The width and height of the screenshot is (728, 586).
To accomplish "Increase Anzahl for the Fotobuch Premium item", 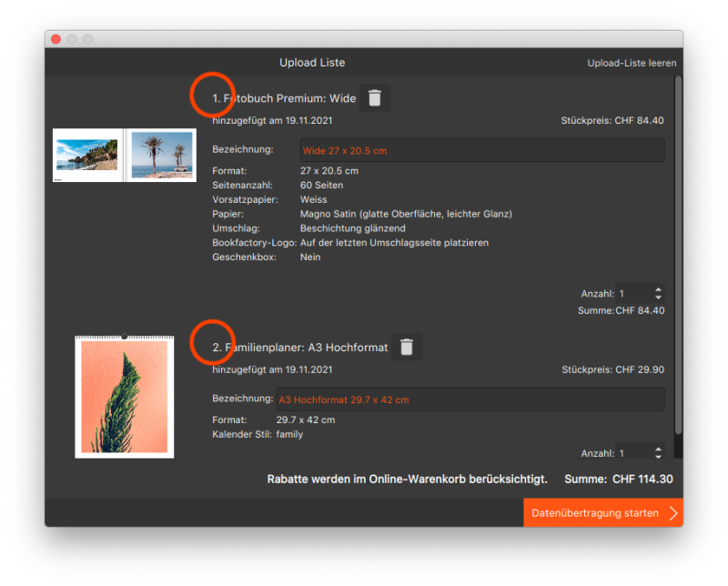I will (658, 289).
